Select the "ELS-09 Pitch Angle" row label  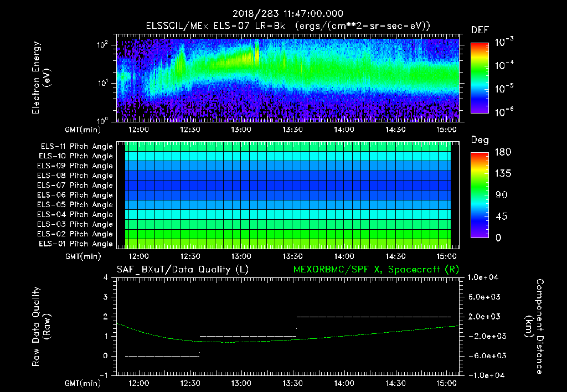coord(75,166)
